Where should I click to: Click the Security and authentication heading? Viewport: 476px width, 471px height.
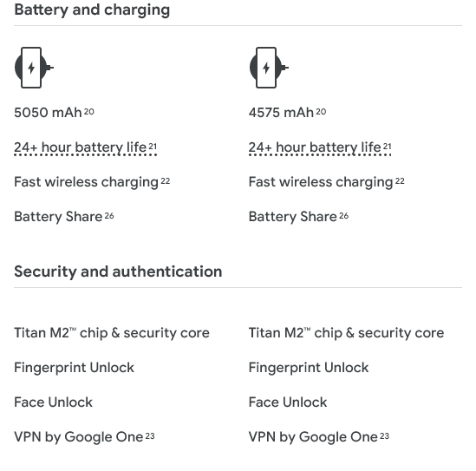point(118,271)
